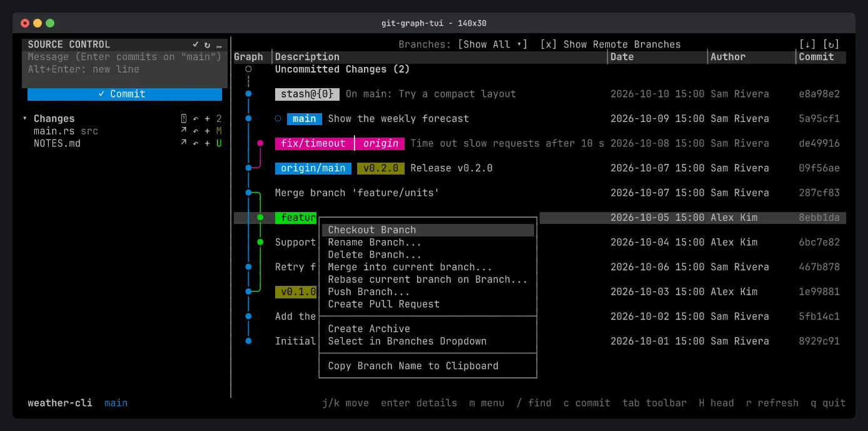Stage NOTES.md with its plus icon
The image size is (868, 431).
[207, 143]
